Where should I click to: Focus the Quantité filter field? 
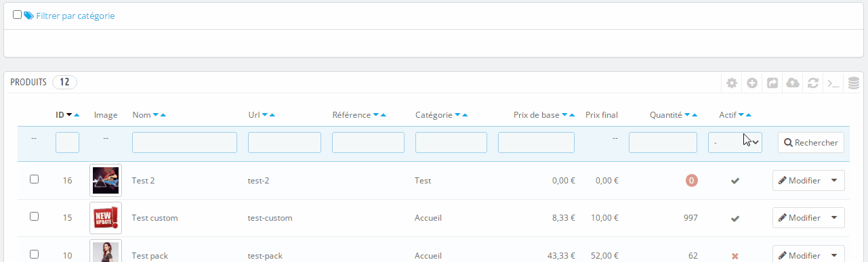pyautogui.click(x=663, y=142)
